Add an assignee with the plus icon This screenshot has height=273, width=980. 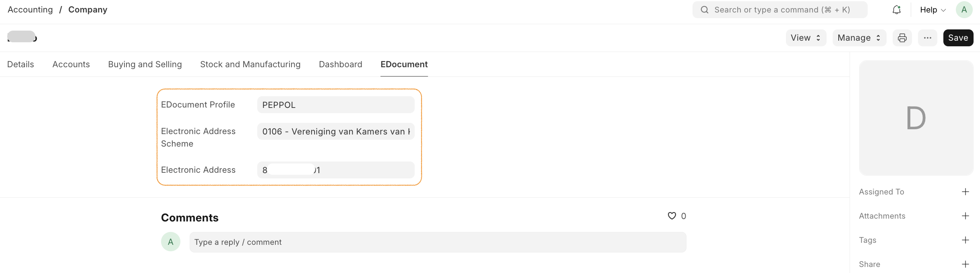965,192
